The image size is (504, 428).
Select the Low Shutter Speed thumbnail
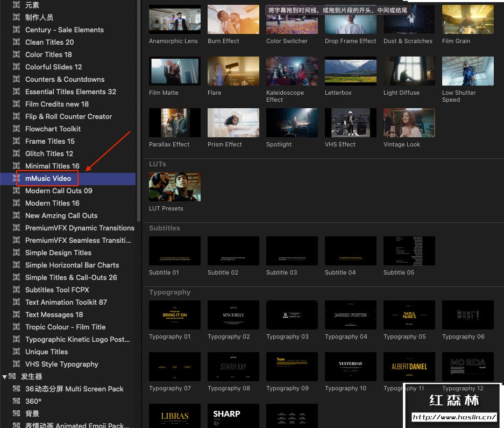pos(468,71)
